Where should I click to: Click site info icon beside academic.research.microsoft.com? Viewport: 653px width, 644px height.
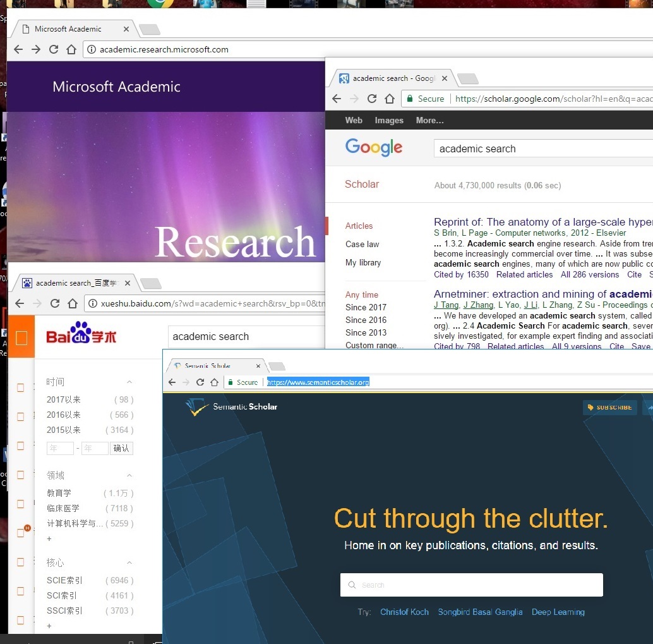click(91, 49)
